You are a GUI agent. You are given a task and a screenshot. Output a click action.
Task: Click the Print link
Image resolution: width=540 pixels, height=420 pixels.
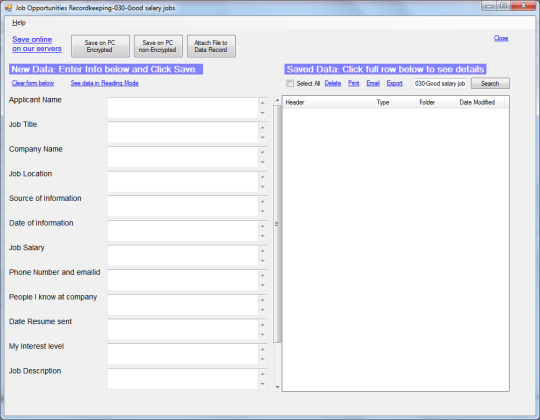(x=354, y=83)
